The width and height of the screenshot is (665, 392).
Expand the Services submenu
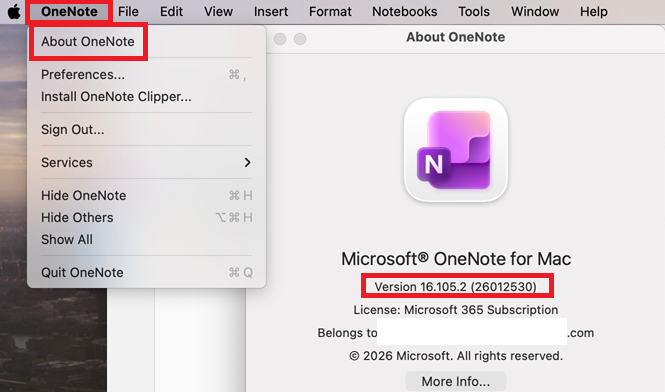tap(146, 162)
